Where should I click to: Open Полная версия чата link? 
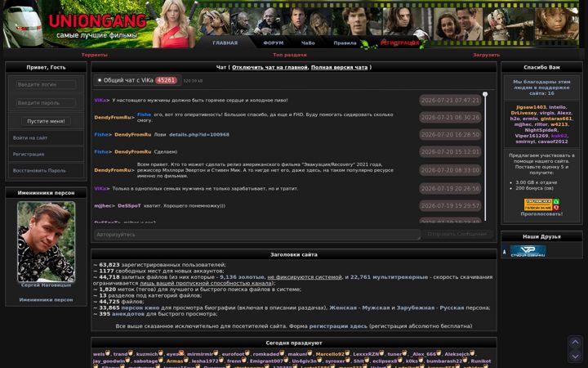(x=339, y=67)
